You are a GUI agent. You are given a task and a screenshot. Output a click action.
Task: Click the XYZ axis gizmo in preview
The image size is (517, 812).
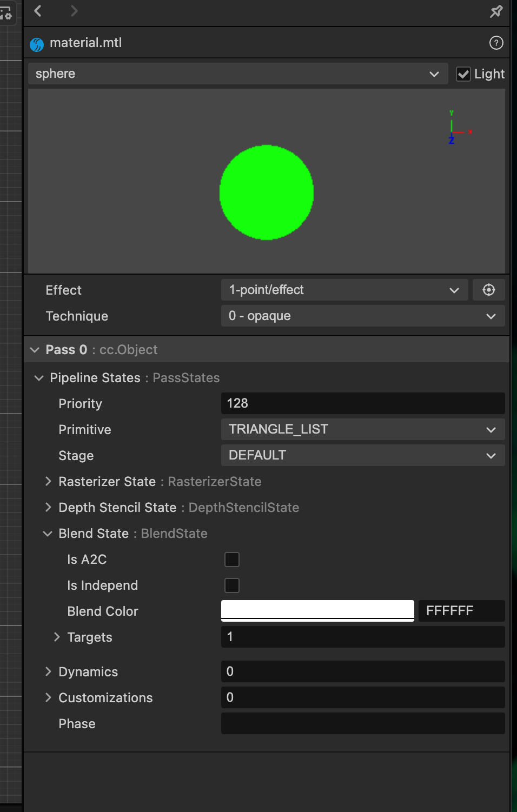(455, 128)
